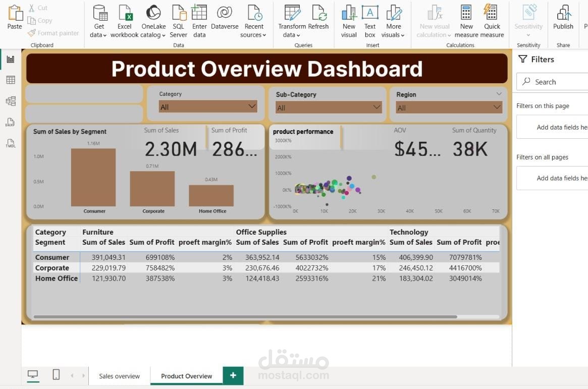The height and width of the screenshot is (389, 588).
Task: Click the Filters pane Search field
Action: coord(552,82)
